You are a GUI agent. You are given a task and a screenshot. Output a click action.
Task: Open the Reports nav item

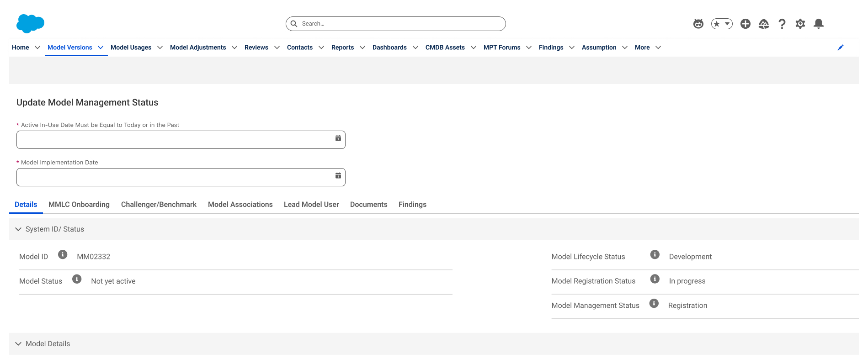pyautogui.click(x=343, y=47)
